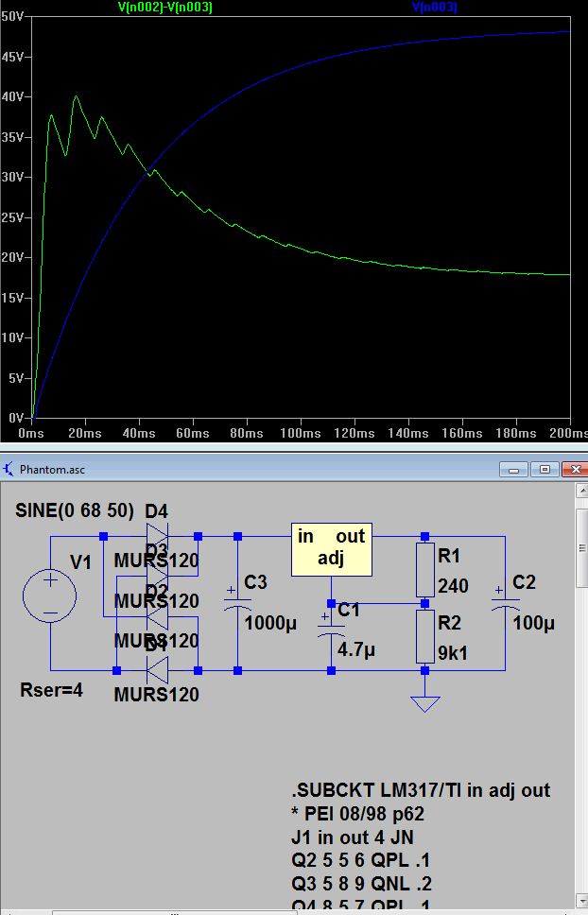Minimize the Phantom.asc window
This screenshot has height=915, width=588.
514,469
